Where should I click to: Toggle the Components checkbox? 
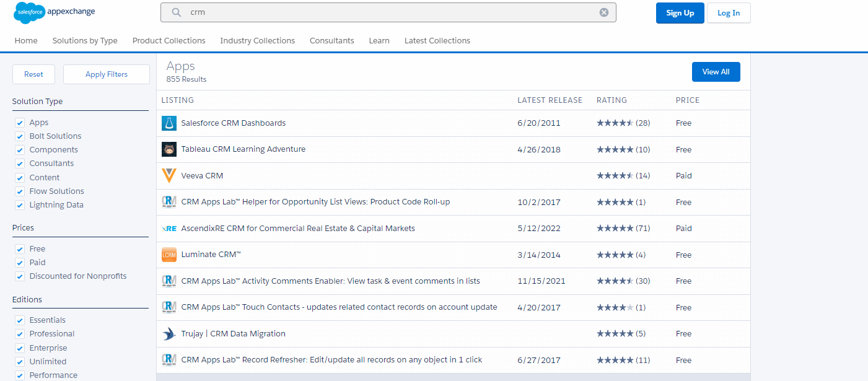point(20,150)
